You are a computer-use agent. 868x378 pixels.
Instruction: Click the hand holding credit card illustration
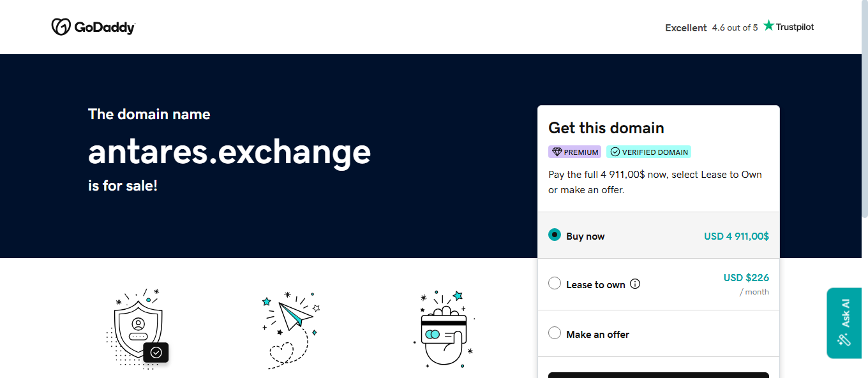(x=444, y=329)
